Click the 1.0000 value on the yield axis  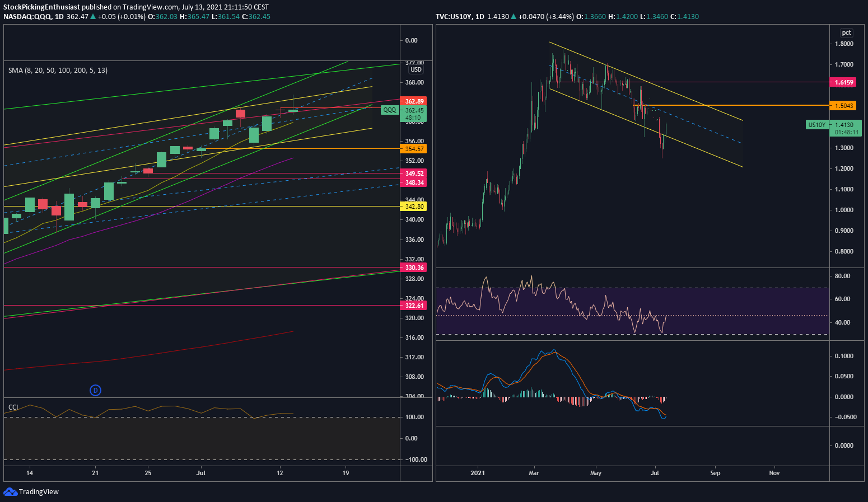click(844, 210)
